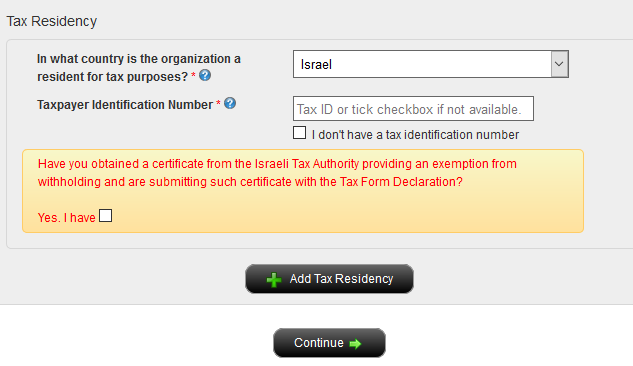Click green plus icon on Add Tax Residency
This screenshot has width=633, height=366.
coord(274,280)
